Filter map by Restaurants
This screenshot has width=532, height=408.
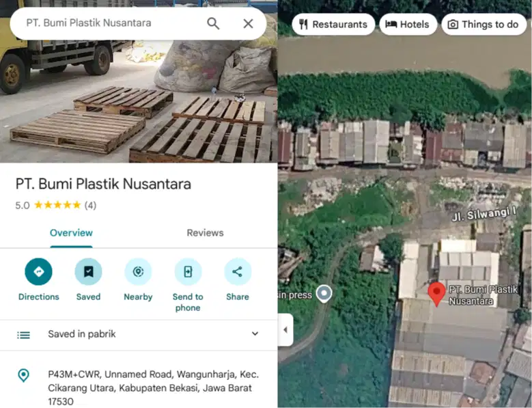[x=333, y=25]
